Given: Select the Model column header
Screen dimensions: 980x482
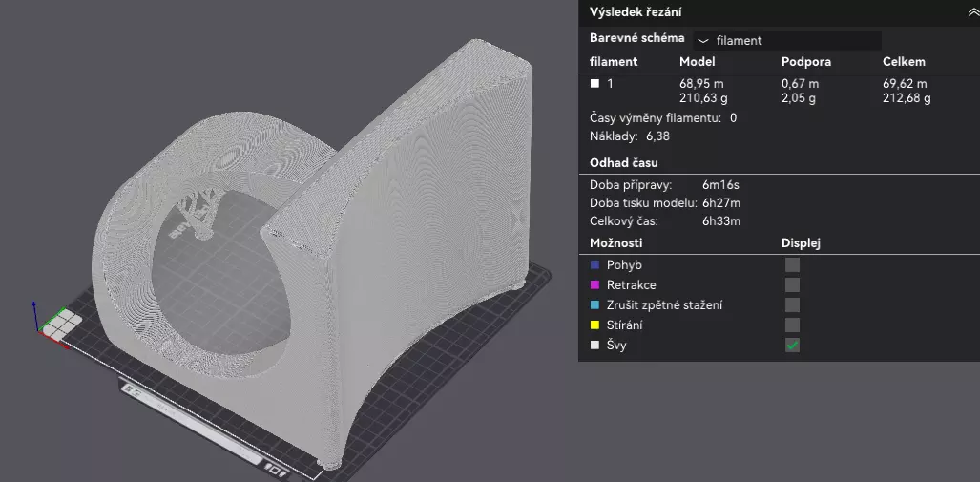Looking at the screenshot, I should (x=697, y=62).
